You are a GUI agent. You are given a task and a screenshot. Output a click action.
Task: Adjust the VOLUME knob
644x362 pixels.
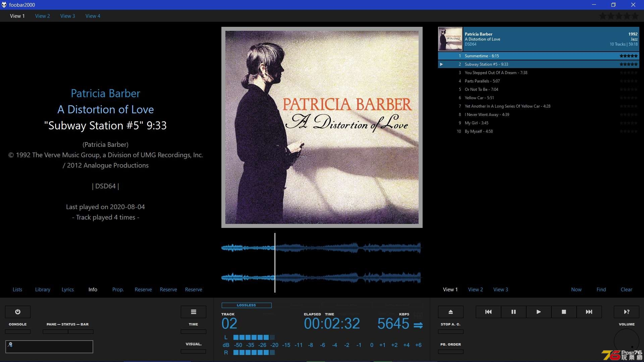point(627,341)
